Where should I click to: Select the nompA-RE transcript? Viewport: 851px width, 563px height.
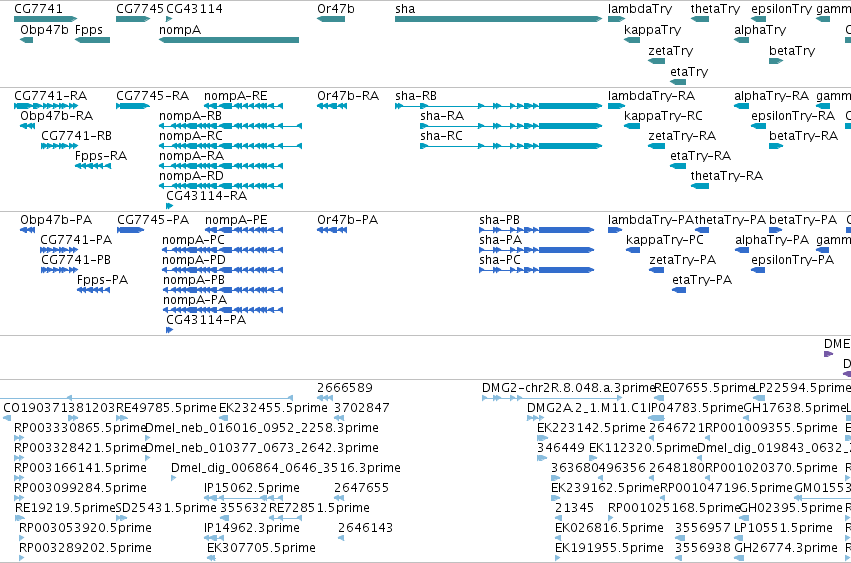pyautogui.click(x=243, y=106)
